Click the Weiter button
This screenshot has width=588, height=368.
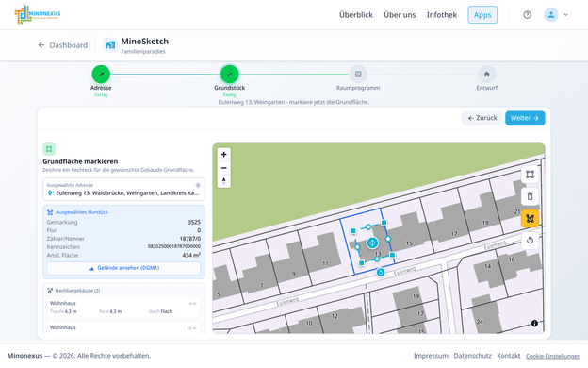click(x=525, y=118)
